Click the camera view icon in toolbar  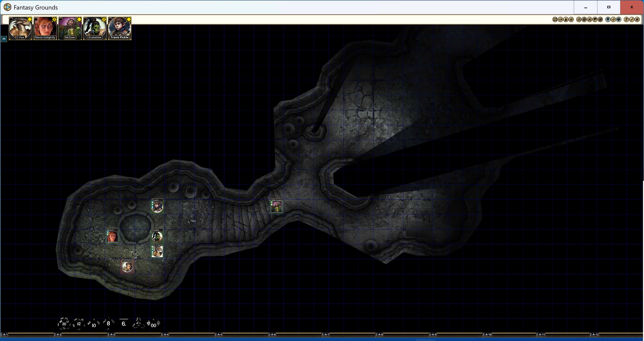click(560, 19)
